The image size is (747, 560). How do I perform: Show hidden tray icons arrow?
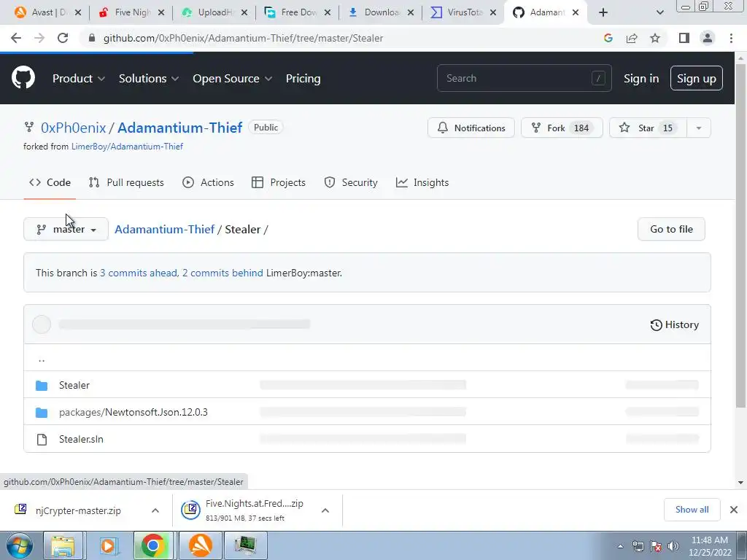(620, 546)
